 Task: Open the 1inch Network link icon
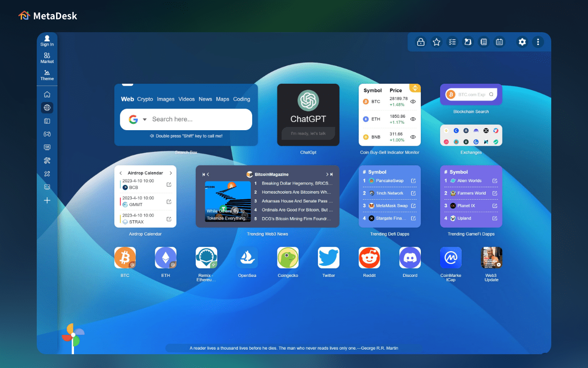click(413, 193)
